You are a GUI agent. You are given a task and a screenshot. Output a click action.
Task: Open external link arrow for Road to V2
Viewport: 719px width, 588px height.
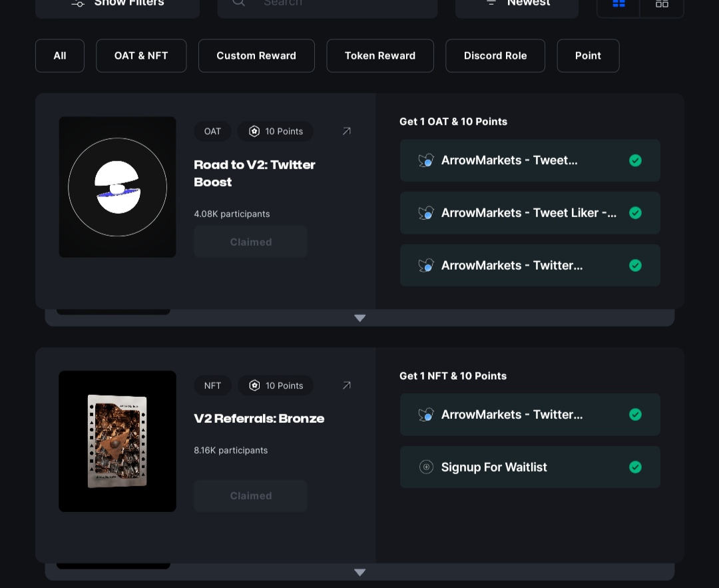346,131
